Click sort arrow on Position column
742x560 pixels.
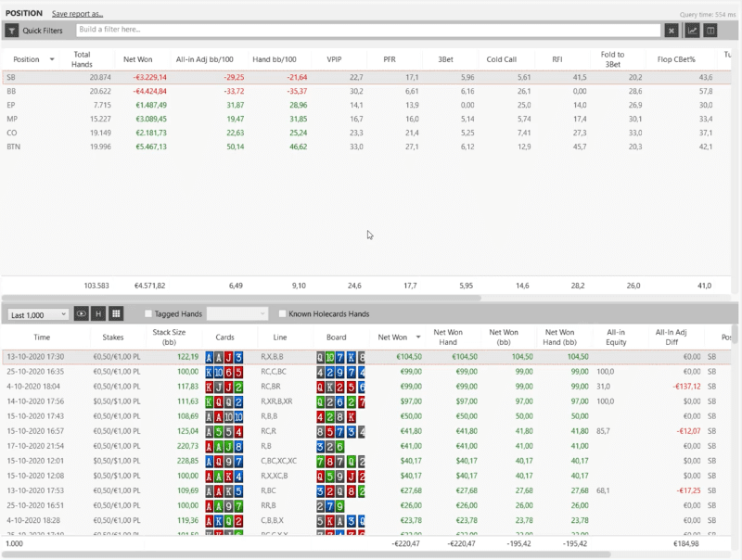[x=52, y=59]
